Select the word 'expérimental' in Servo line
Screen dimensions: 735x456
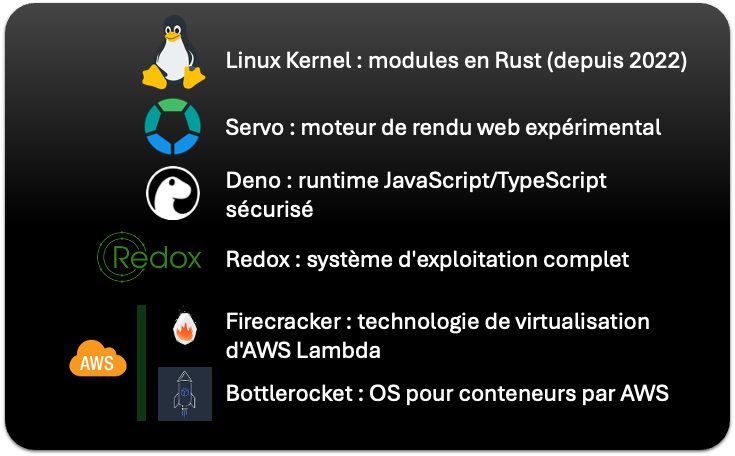coord(593,128)
